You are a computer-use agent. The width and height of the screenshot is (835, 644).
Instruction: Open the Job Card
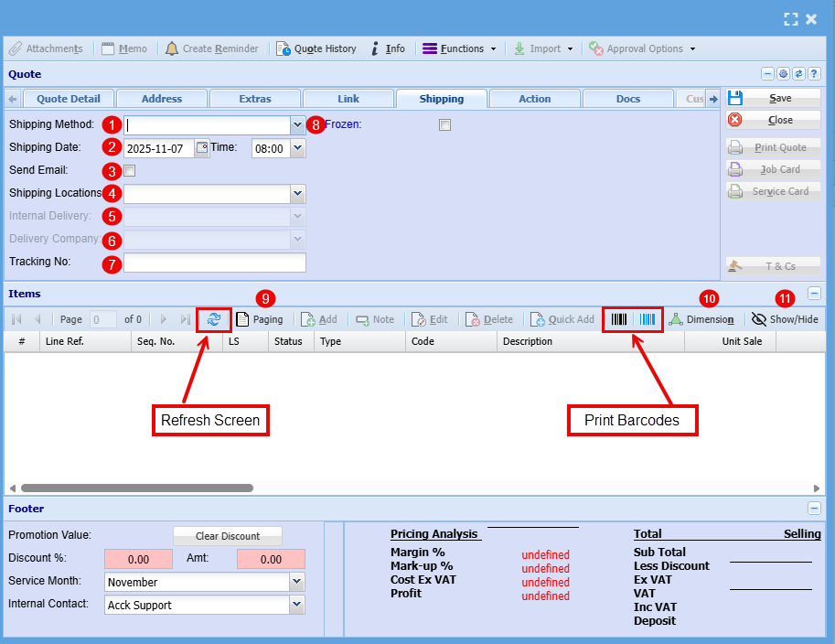[x=773, y=169]
